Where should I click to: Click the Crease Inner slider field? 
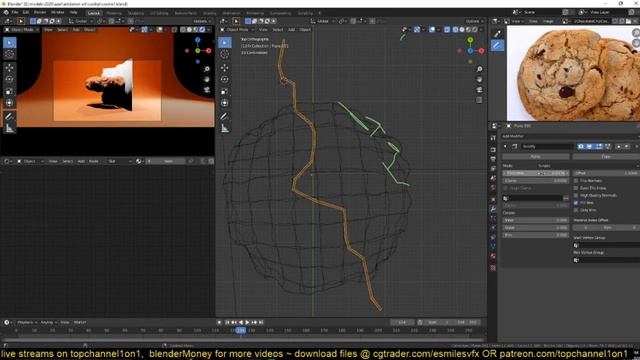536,220
